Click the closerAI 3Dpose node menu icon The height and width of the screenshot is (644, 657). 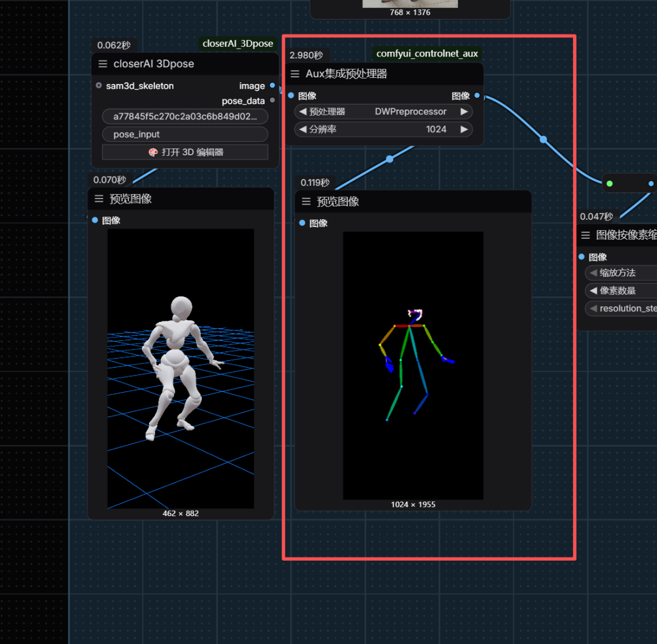click(103, 64)
